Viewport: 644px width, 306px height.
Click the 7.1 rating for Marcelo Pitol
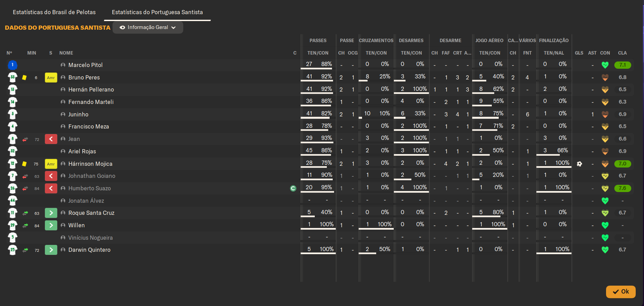pos(623,65)
